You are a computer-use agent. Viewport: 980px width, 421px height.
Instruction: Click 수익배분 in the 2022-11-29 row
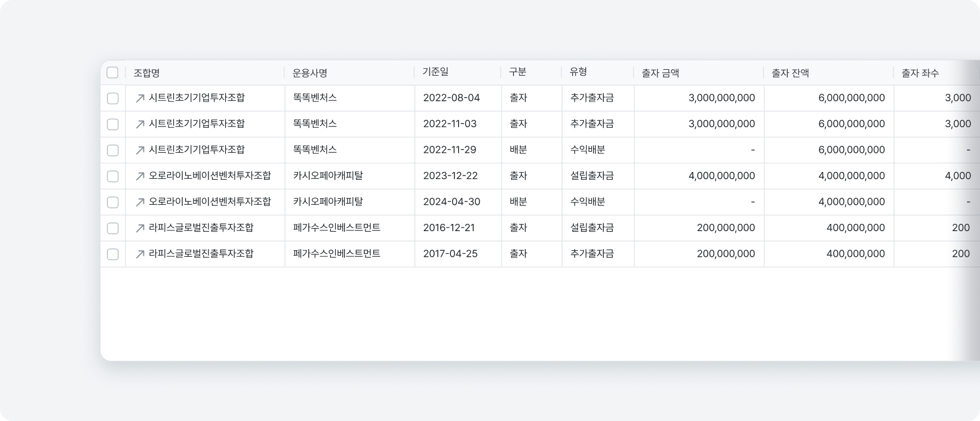[588, 149]
